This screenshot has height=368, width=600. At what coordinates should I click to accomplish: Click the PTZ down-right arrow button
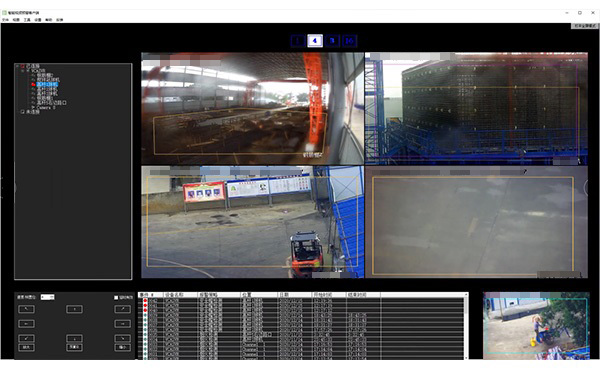coord(122,339)
